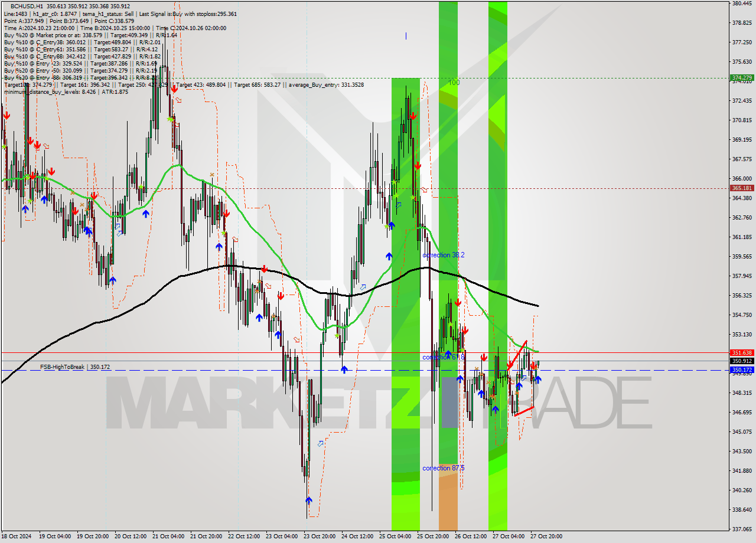
Task: Click the '23 Oct 20:00' time label
Action: [319, 537]
